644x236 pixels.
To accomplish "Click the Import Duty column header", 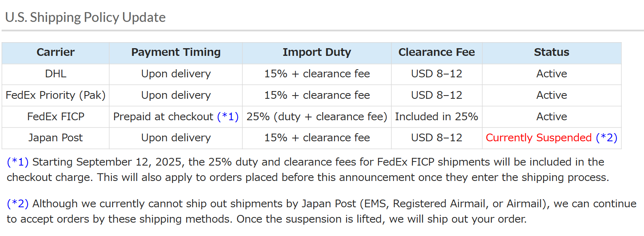I will pyautogui.click(x=317, y=52).
